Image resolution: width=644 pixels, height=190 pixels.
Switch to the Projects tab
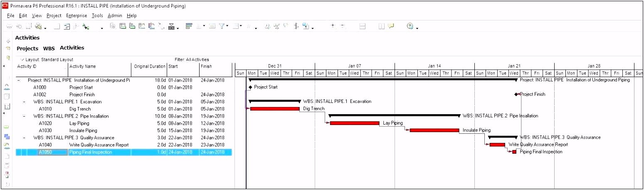[x=27, y=48]
